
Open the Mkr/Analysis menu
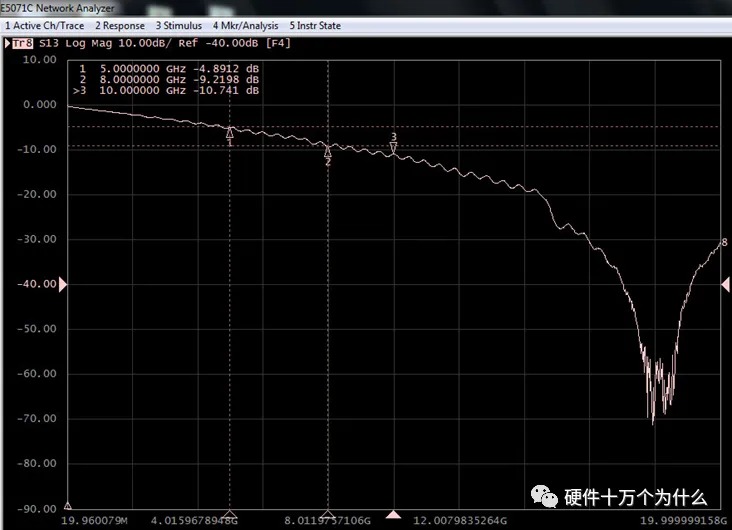tap(245, 25)
